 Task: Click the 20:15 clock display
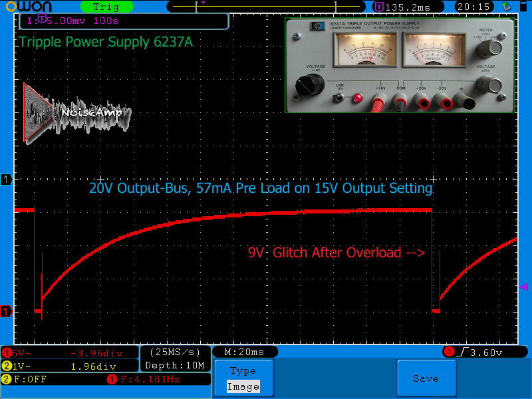pos(473,7)
